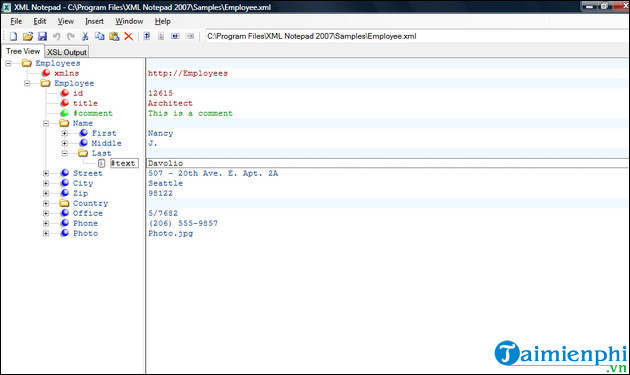Screen dimensions: 630x375
Task: Click the green #comment node icon
Action: click(65, 113)
